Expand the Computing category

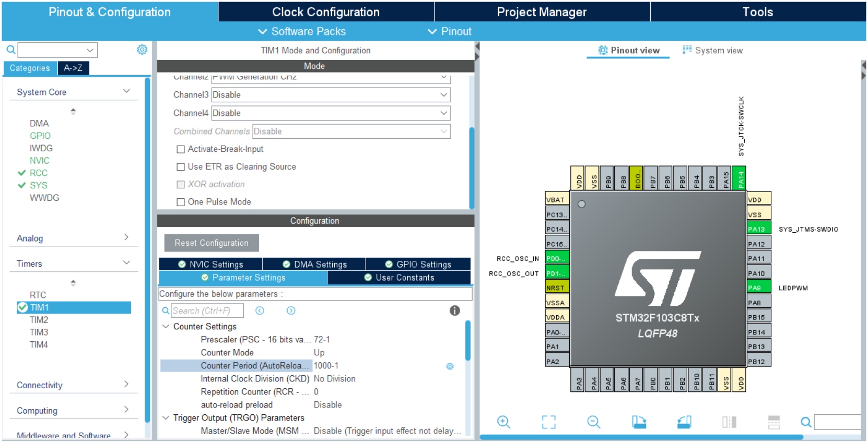point(126,410)
